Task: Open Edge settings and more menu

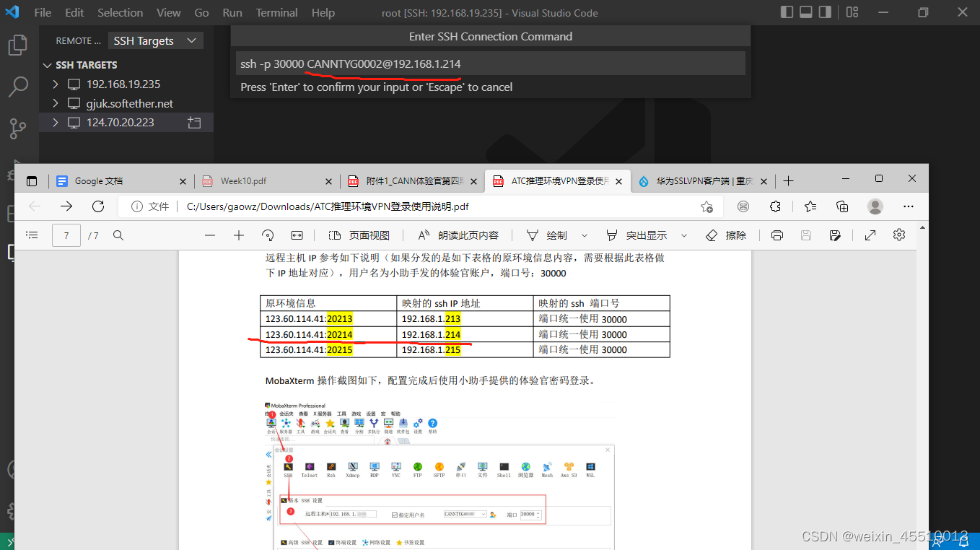Action: pyautogui.click(x=909, y=206)
